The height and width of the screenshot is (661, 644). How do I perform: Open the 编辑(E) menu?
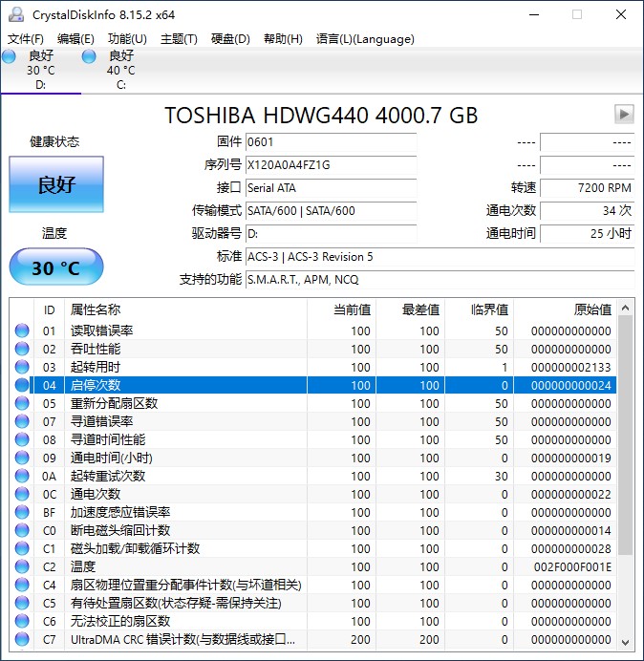click(75, 39)
